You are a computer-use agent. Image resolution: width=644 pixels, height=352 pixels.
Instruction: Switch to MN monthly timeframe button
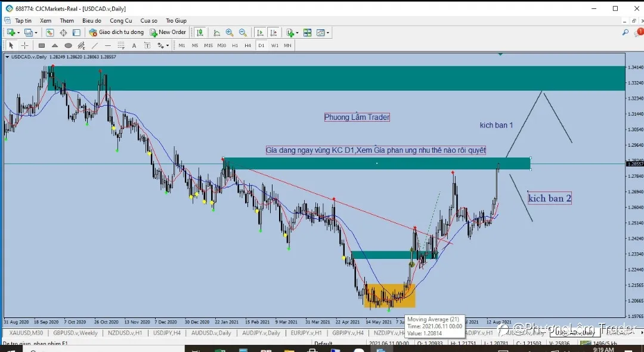287,45
